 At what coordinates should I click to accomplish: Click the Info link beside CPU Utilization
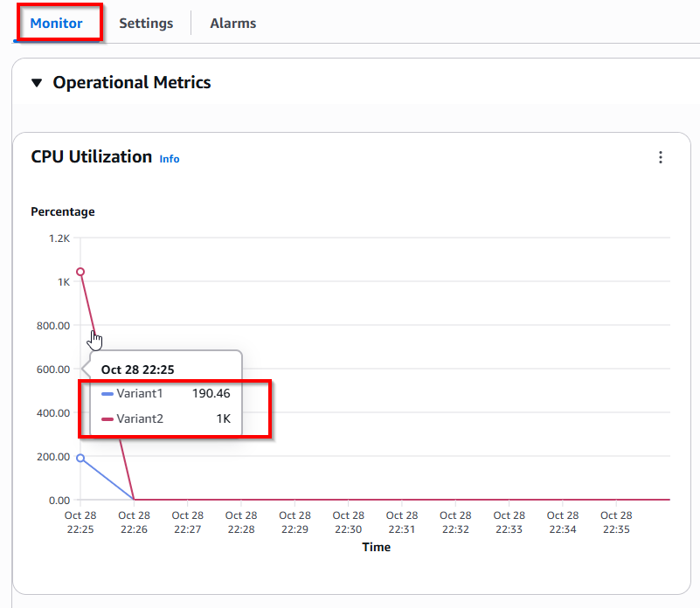[170, 159]
